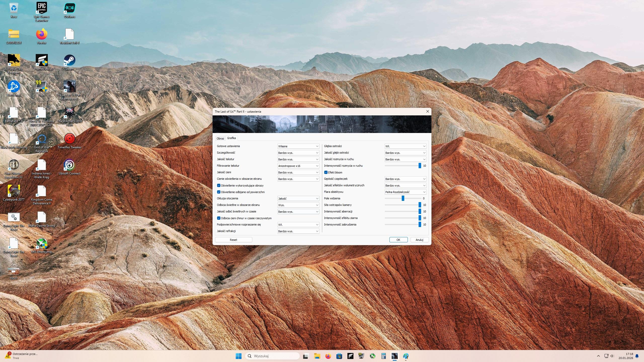Click the Pole widzenia slider handle
The width and height of the screenshot is (644, 362).
coord(403,198)
